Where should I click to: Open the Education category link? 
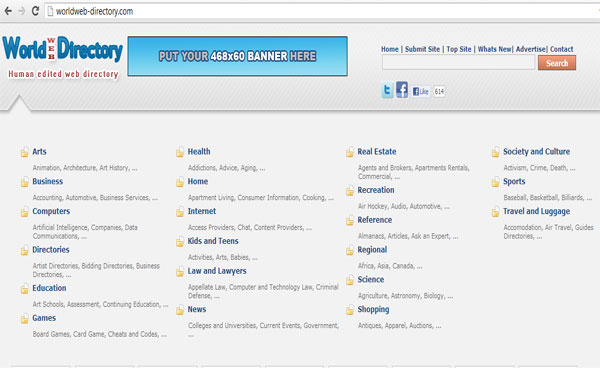point(49,288)
